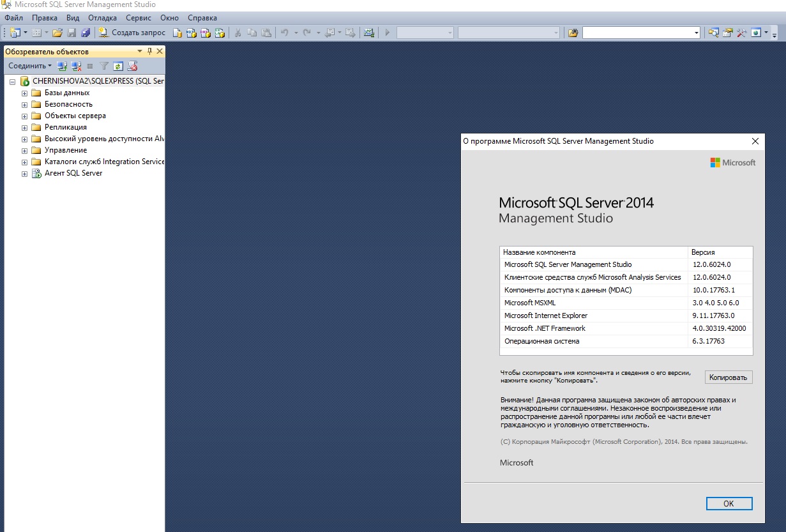This screenshot has width=786, height=532.
Task: Click the Stop square icon in Object Explorer
Action: [90, 66]
